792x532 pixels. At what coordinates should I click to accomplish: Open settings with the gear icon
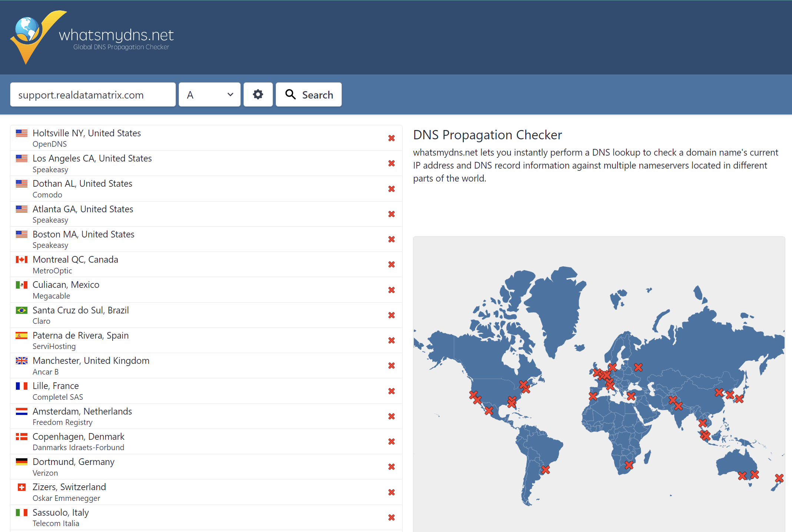(x=258, y=94)
